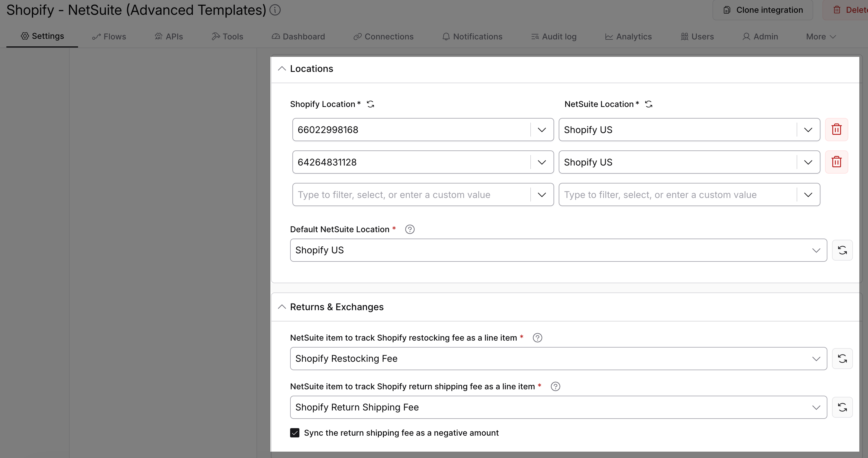Viewport: 868px width, 458px height.
Task: Open the Settings tab
Action: coord(42,36)
